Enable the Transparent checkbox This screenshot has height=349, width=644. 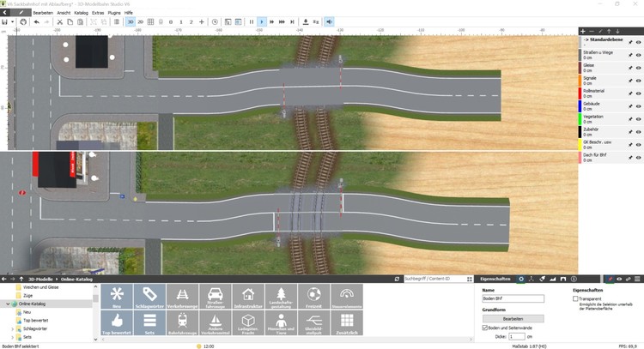[575, 298]
